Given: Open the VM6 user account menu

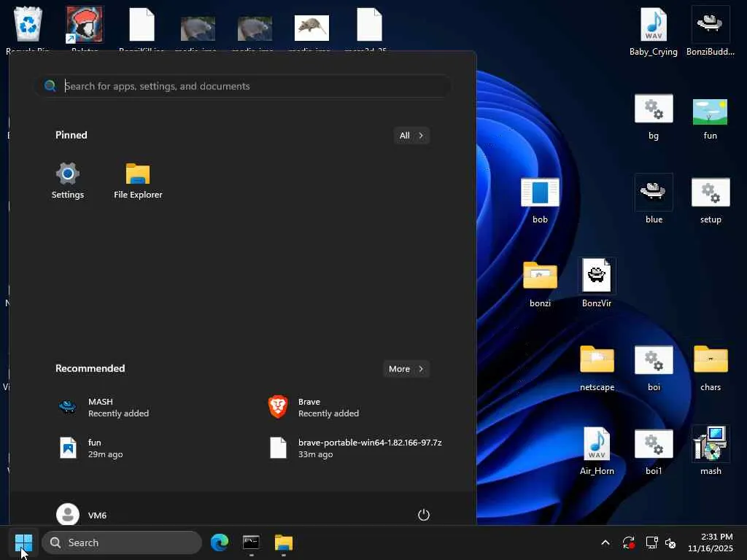Looking at the screenshot, I should point(82,515).
